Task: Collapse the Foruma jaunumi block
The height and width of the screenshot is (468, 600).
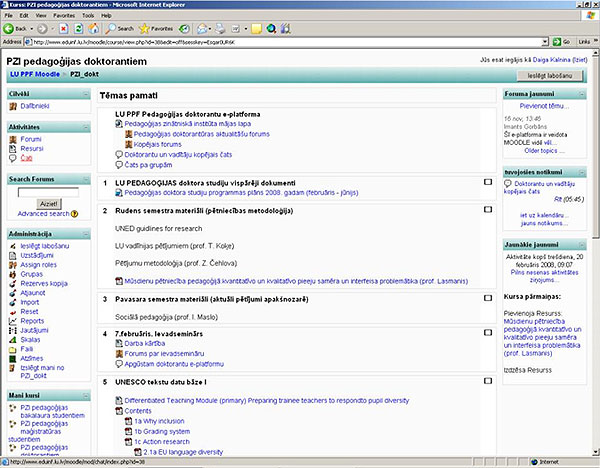Action: 582,94
